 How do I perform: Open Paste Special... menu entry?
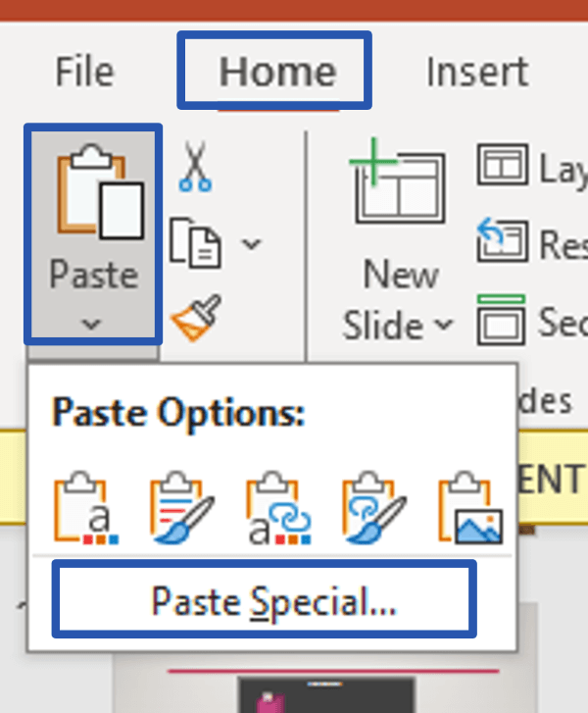[273, 601]
